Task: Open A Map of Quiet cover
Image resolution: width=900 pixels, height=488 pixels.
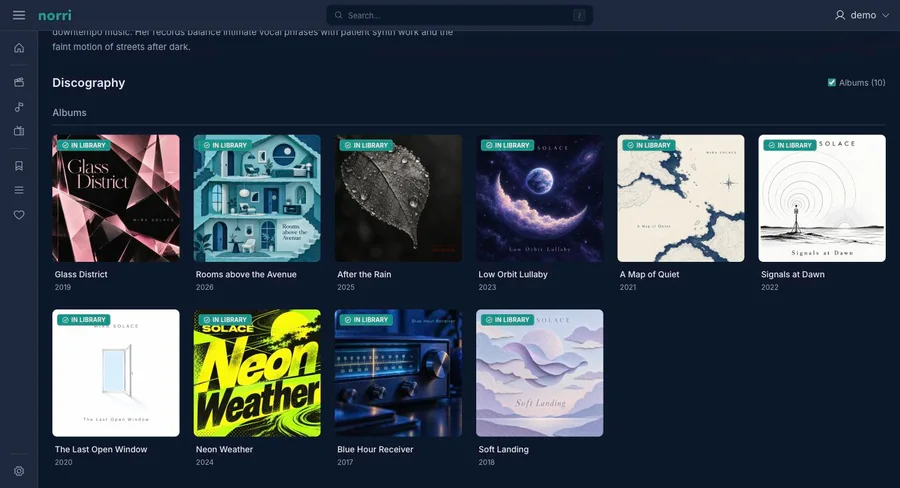Action: 681,198
